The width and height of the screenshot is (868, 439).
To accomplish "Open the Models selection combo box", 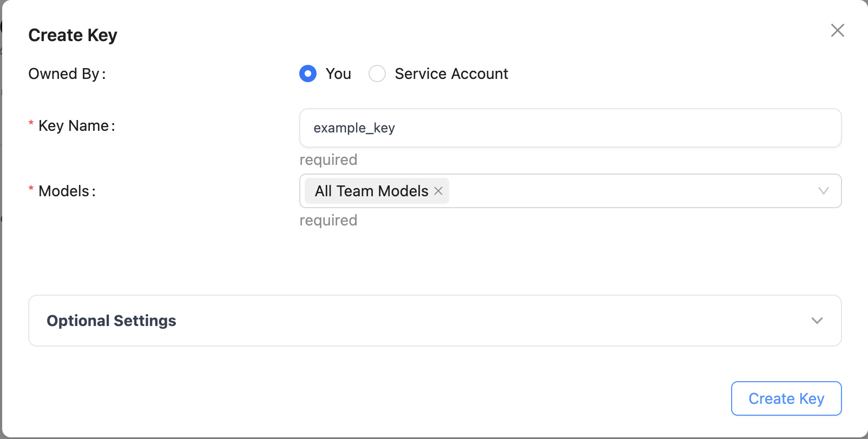I will (x=570, y=191).
